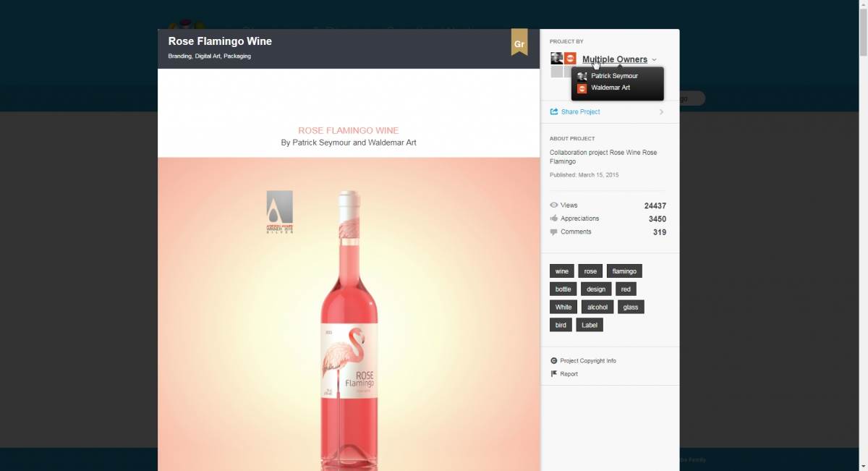Click the gold Gr ribbon badge
The image size is (868, 471).
click(x=519, y=43)
